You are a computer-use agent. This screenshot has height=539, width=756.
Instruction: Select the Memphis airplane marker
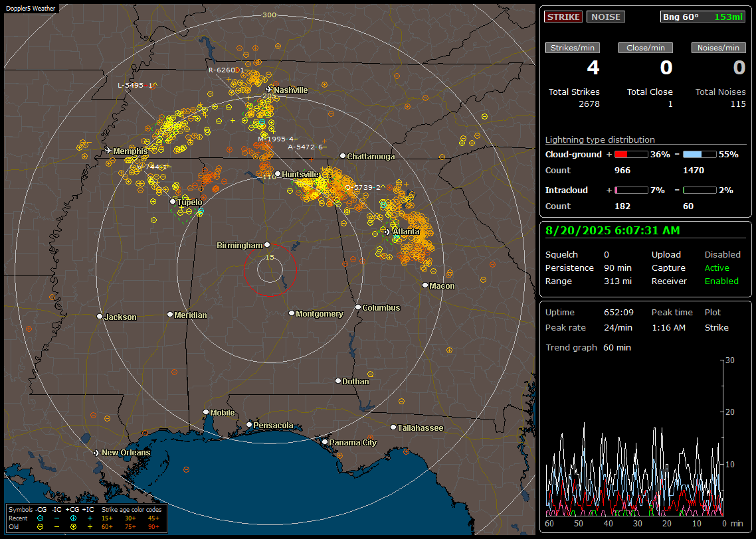108,151
